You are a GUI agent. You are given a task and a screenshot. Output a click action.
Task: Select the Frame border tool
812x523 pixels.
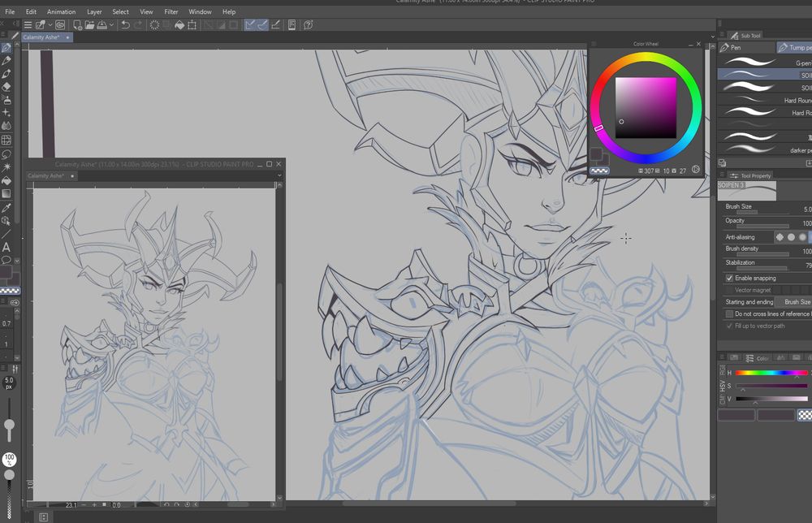[x=6, y=140]
